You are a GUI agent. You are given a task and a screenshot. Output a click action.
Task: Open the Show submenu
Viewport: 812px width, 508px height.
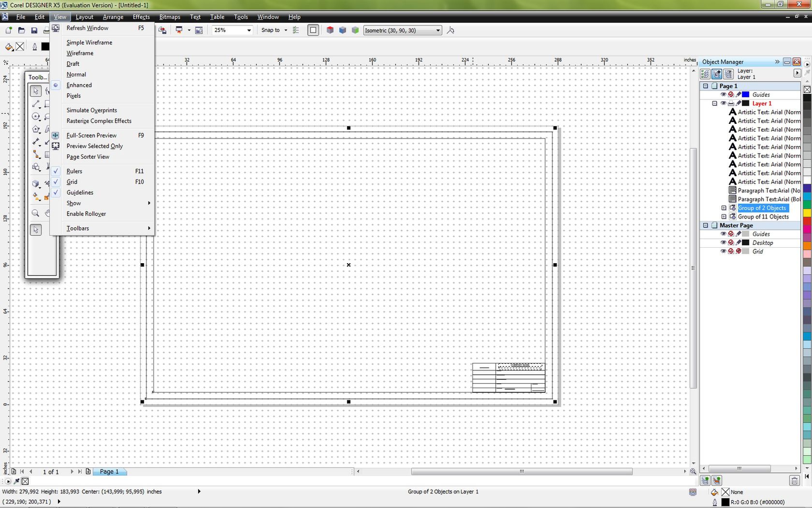pyautogui.click(x=102, y=203)
